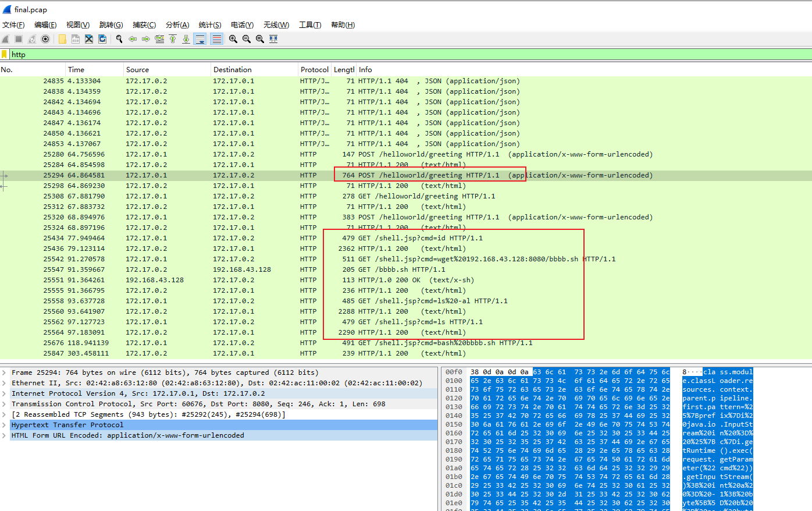Go to a specified packet icon

[159, 39]
